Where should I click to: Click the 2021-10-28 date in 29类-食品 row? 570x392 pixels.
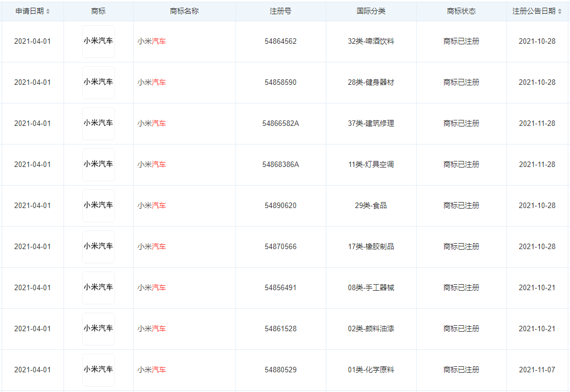click(x=537, y=206)
